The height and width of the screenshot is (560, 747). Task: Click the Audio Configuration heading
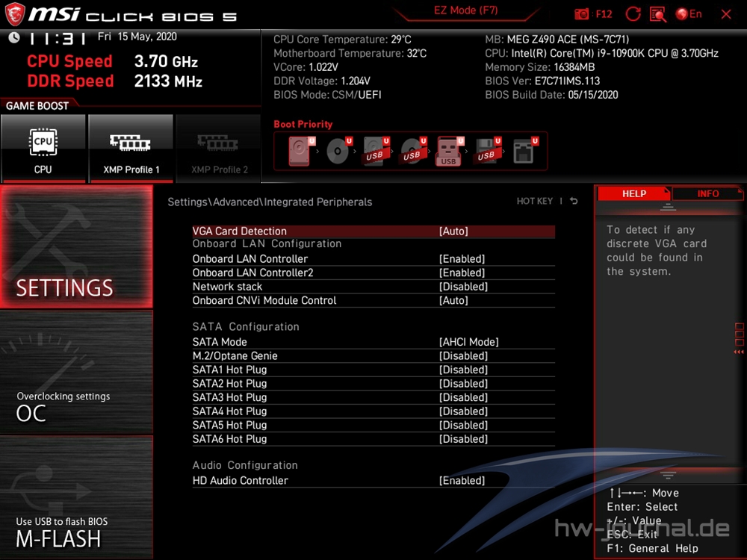point(245,465)
